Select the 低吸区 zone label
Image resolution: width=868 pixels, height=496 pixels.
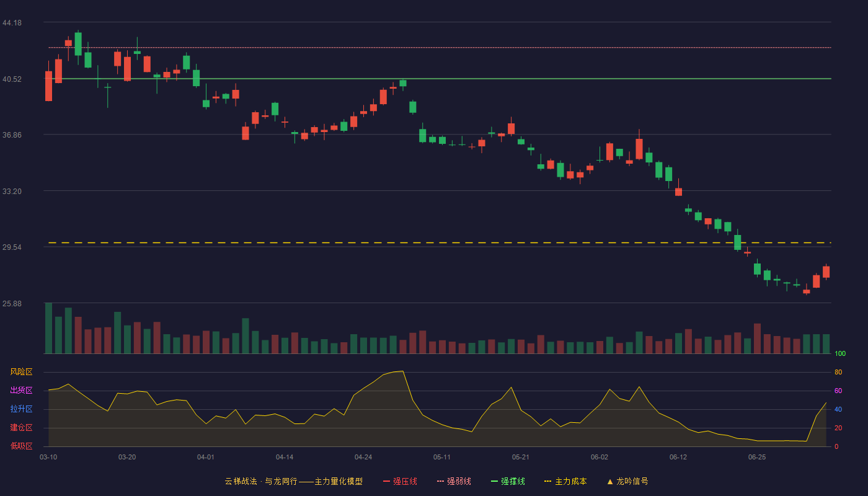(x=21, y=446)
